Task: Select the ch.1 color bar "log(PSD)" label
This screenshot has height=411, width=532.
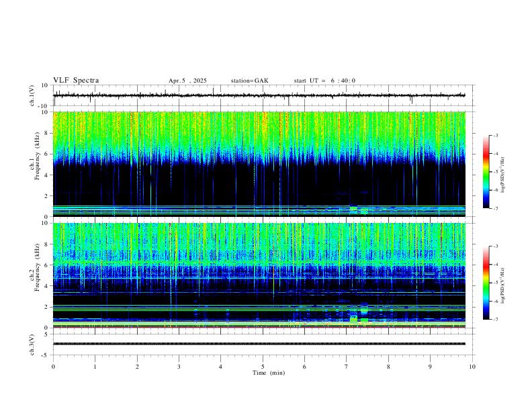Action: 503,175
